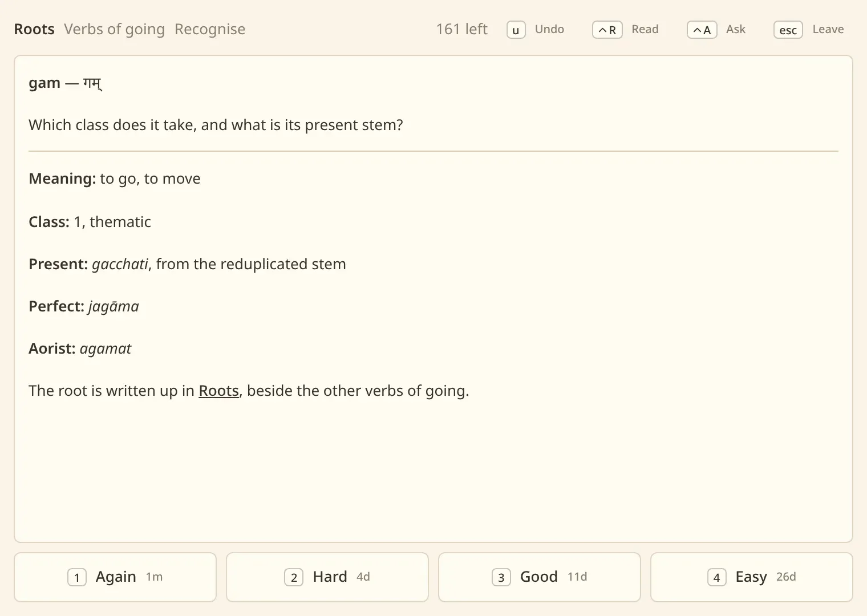Click the gam — गम् card heading
867x616 pixels.
click(x=66, y=83)
